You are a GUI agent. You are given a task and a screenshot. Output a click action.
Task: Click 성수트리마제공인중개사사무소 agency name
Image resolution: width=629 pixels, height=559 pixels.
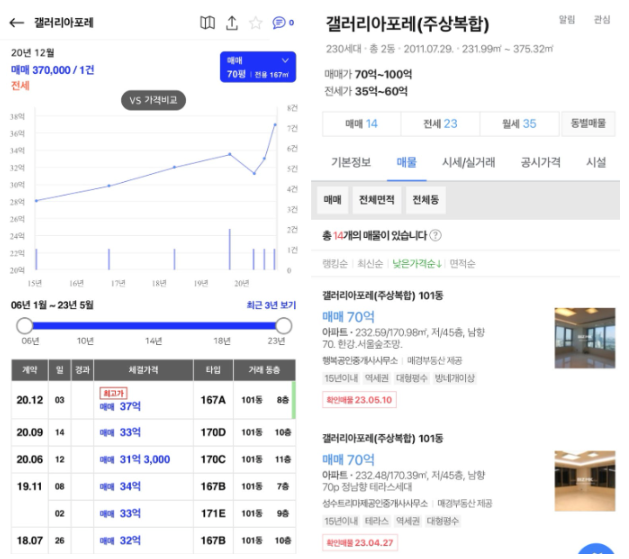coord(375,503)
